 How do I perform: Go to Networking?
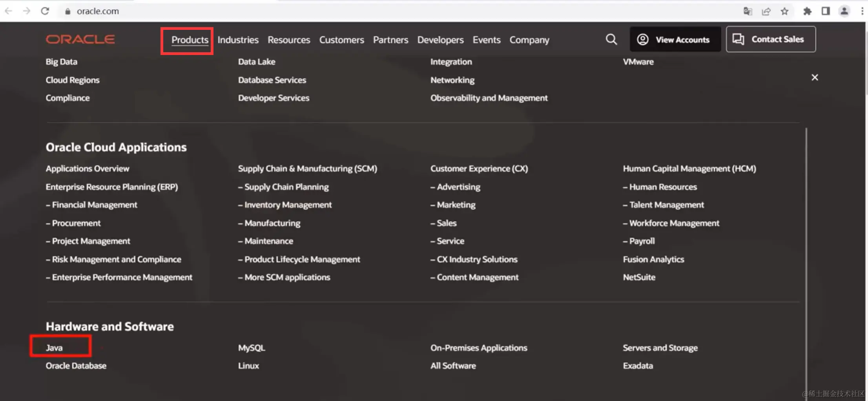452,80
